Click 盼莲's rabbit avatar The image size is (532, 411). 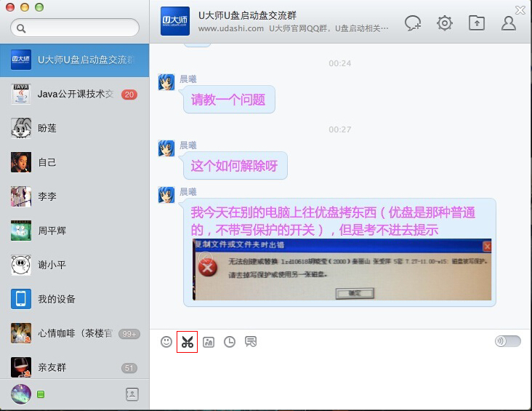21,128
